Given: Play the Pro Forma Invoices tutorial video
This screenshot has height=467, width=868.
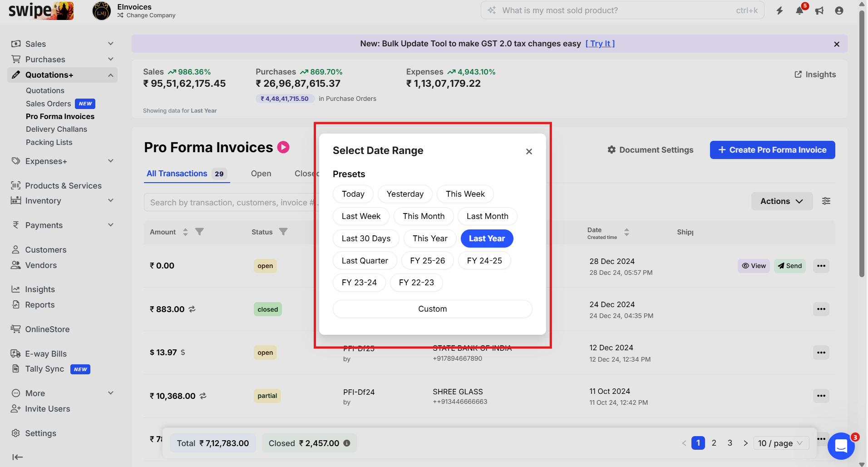Looking at the screenshot, I should coord(283,147).
